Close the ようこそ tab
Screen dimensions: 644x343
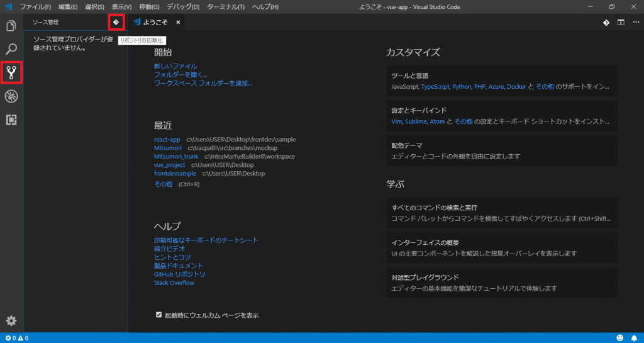click(x=178, y=22)
